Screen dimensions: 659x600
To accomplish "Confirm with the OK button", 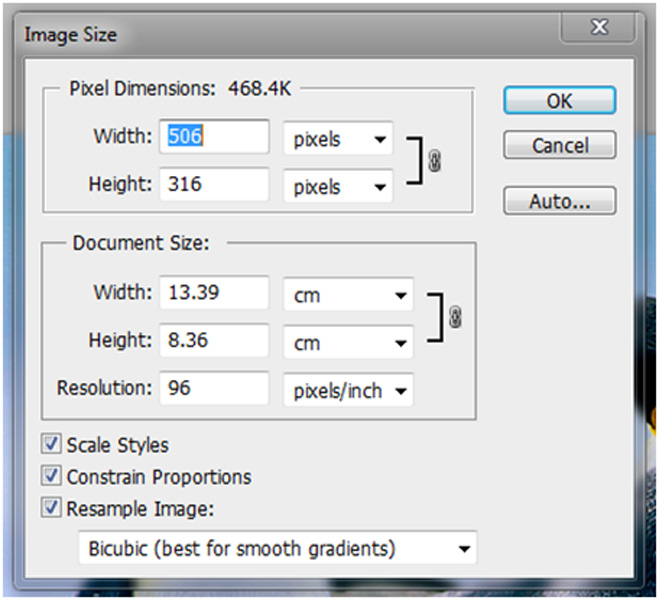I will pyautogui.click(x=560, y=100).
